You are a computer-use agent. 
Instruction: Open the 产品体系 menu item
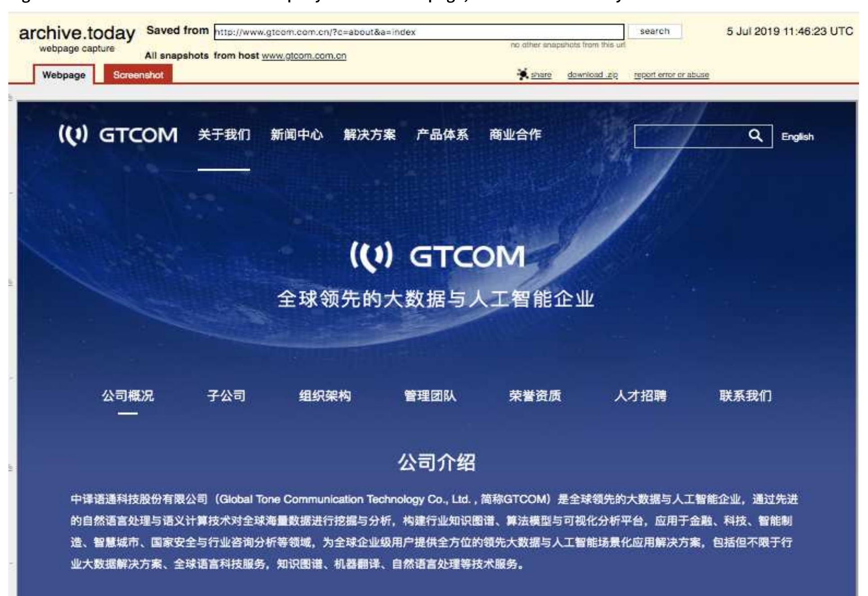[x=442, y=135]
